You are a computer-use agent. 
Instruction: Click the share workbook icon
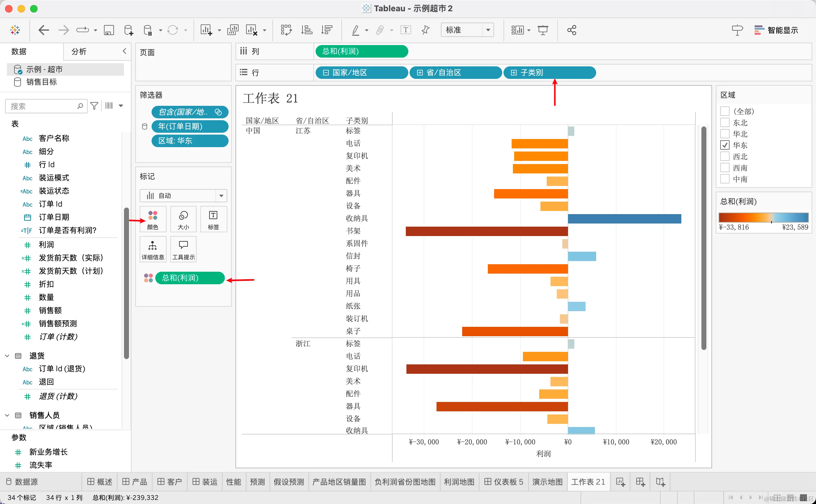[x=572, y=30]
